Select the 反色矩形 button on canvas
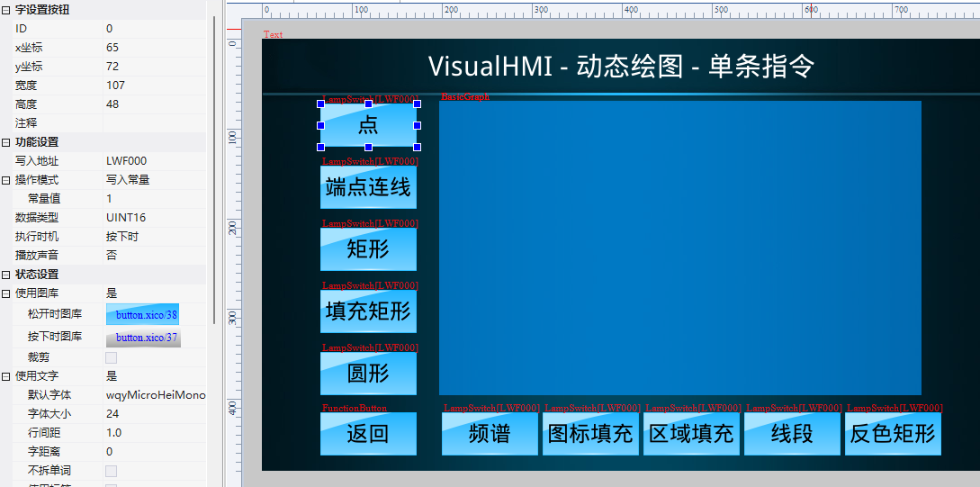Image resolution: width=980 pixels, height=487 pixels. (893, 434)
